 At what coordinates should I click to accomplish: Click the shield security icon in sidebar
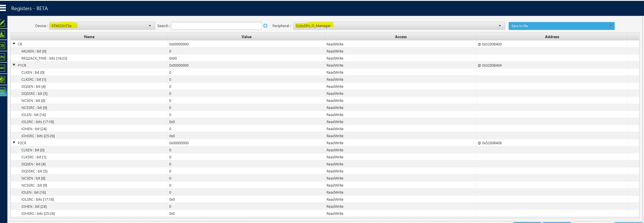coord(3,80)
